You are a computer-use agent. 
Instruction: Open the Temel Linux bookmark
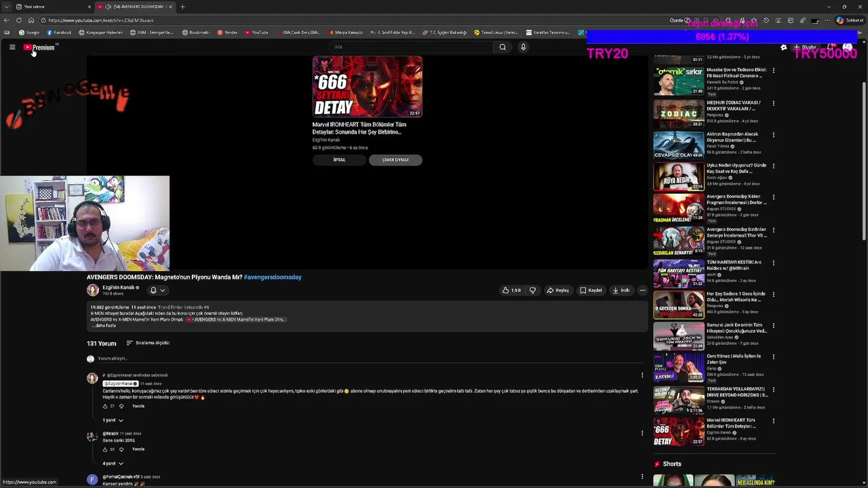click(496, 33)
